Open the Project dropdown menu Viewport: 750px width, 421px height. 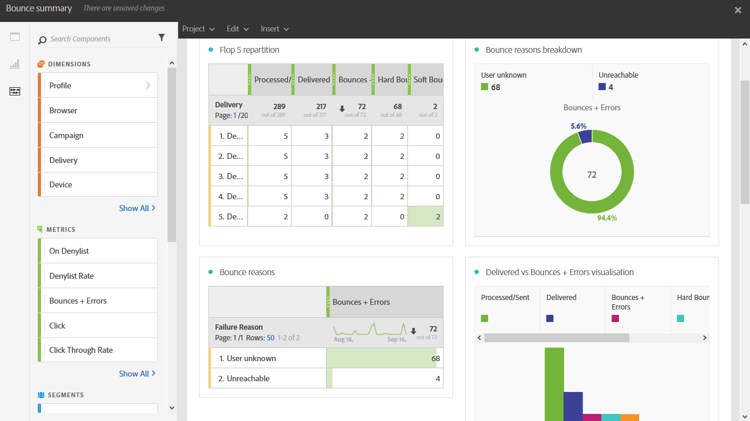click(198, 29)
